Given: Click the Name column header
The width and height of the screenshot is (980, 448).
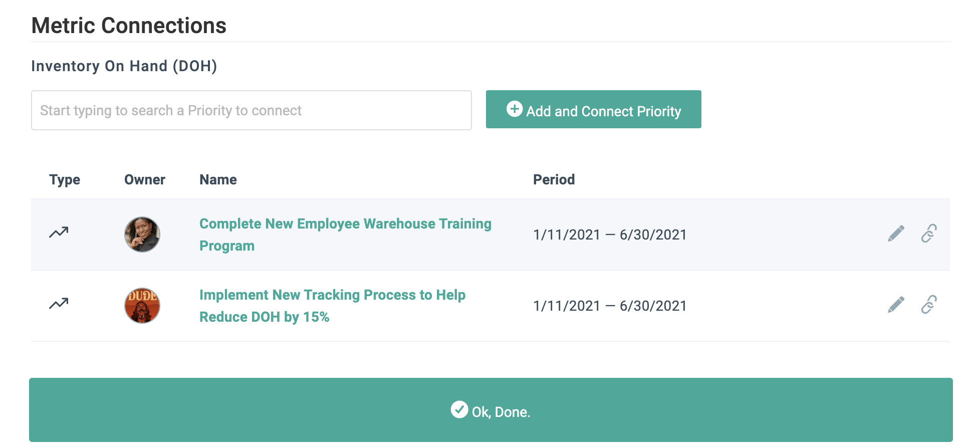Looking at the screenshot, I should point(218,179).
